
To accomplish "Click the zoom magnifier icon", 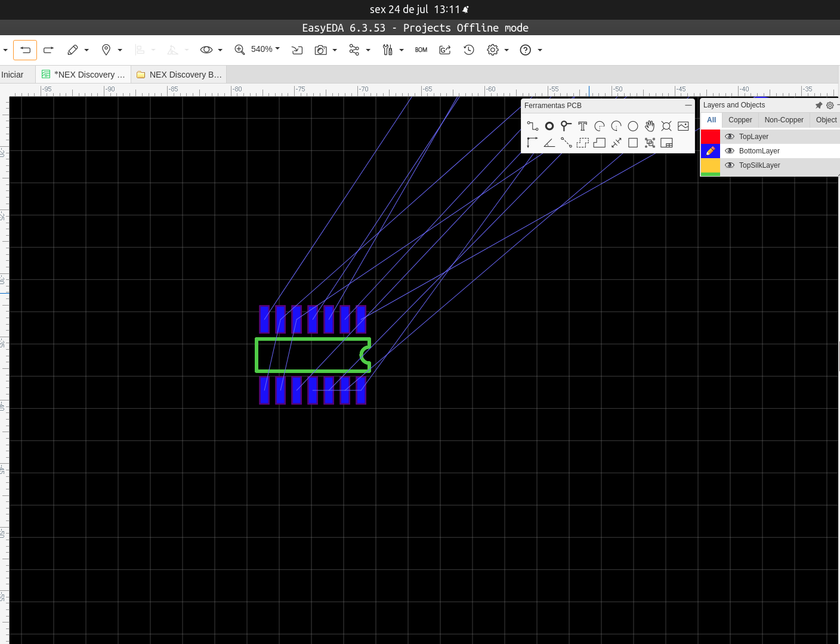I will click(240, 50).
